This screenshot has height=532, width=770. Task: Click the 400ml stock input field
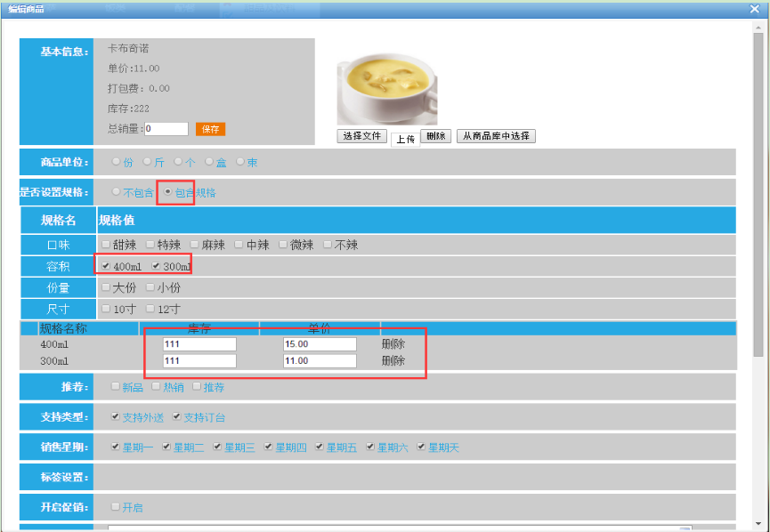[x=199, y=344]
